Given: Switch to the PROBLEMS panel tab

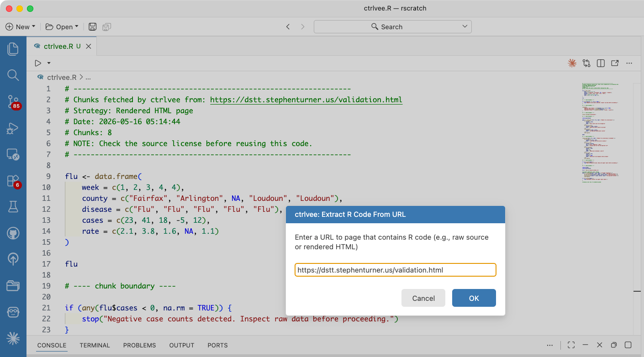Looking at the screenshot, I should [x=139, y=345].
